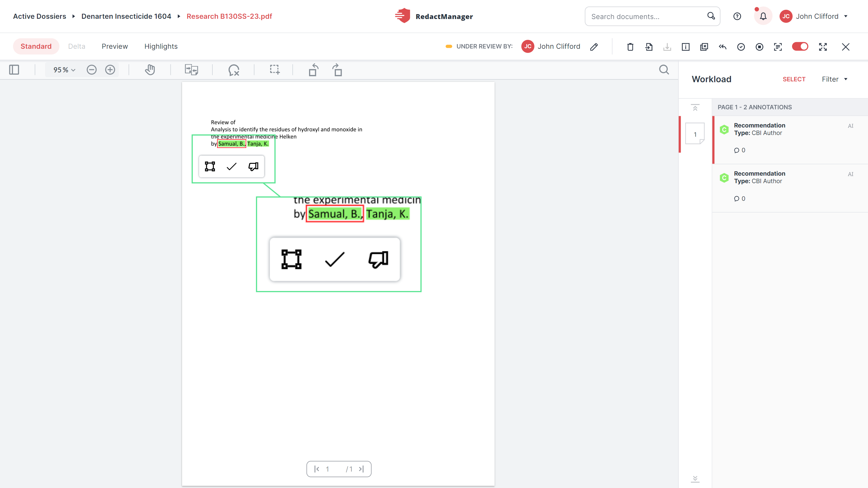Reject recommendation with the thumbs-down icon
868x488 pixels.
[253, 166]
